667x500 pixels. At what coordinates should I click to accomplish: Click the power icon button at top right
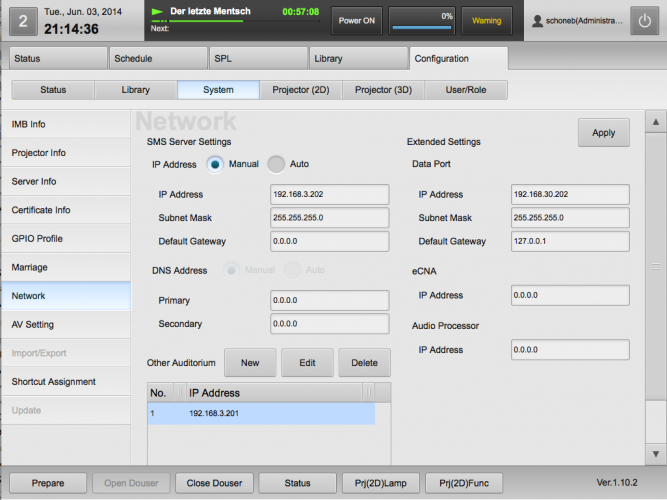[646, 21]
